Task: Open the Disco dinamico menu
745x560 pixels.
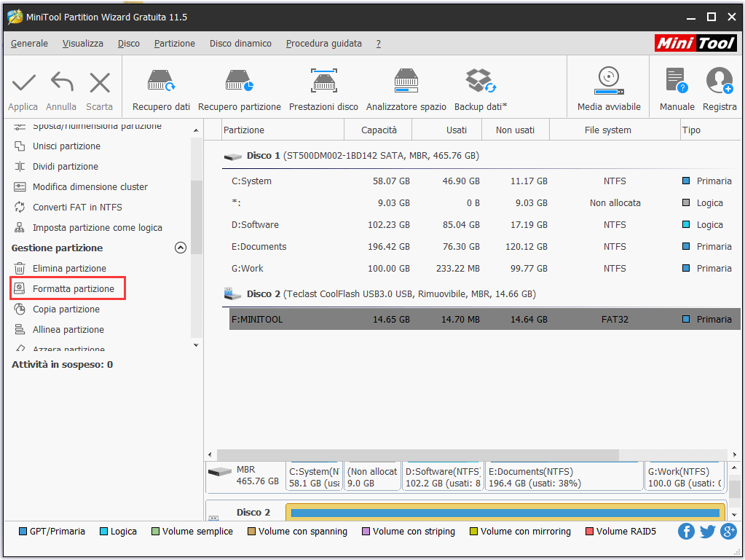Action: (240, 44)
